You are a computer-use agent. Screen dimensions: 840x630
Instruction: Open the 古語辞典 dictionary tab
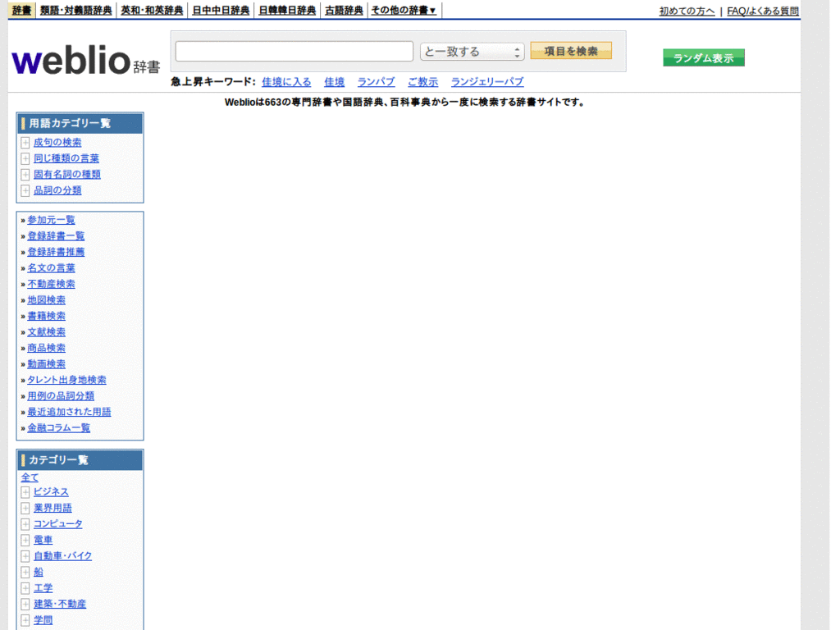(343, 10)
